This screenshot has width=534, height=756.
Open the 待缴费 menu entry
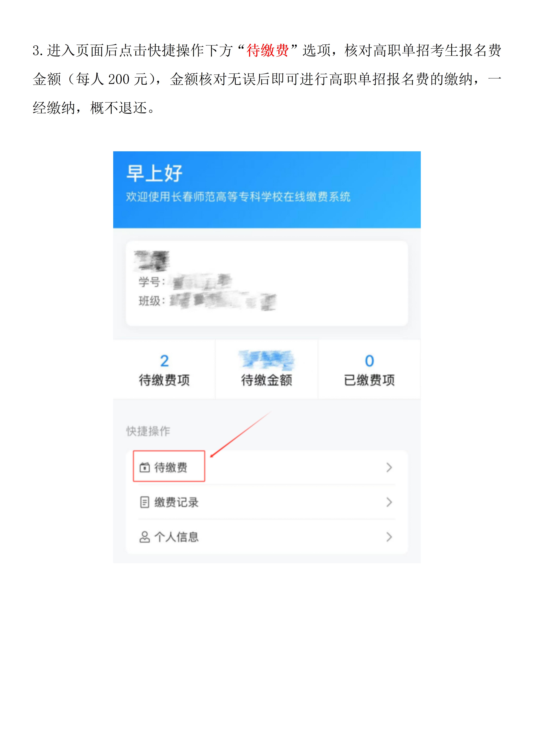[267, 467]
